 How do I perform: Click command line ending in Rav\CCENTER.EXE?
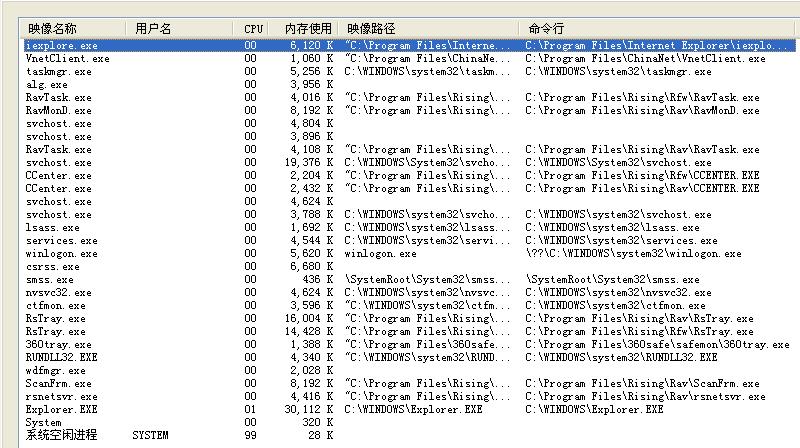642,189
